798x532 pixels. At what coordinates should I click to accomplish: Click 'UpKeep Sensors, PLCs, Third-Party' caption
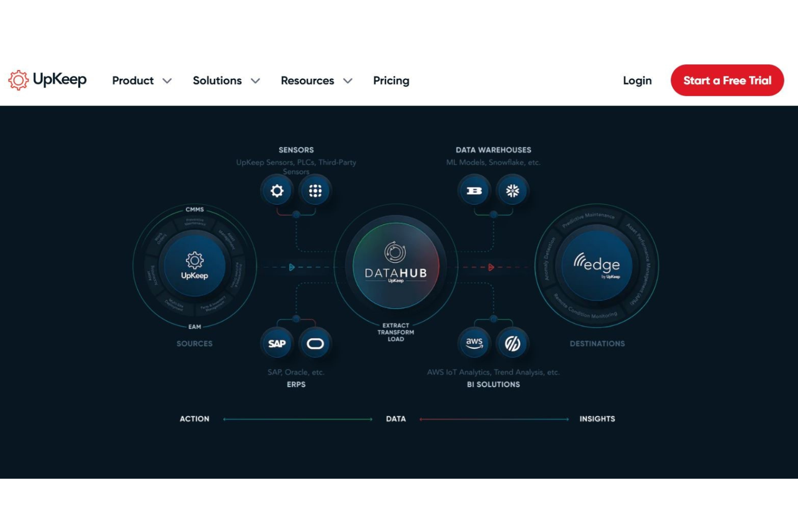[x=296, y=162]
